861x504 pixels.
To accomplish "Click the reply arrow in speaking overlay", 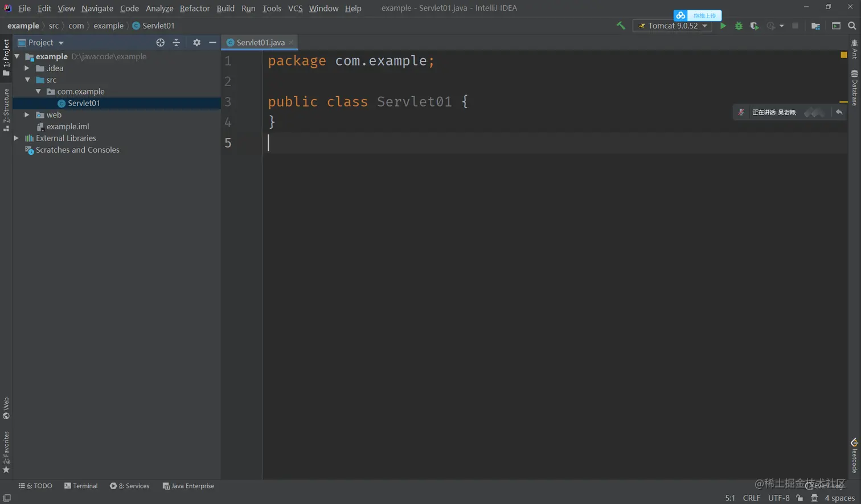I will click(839, 112).
